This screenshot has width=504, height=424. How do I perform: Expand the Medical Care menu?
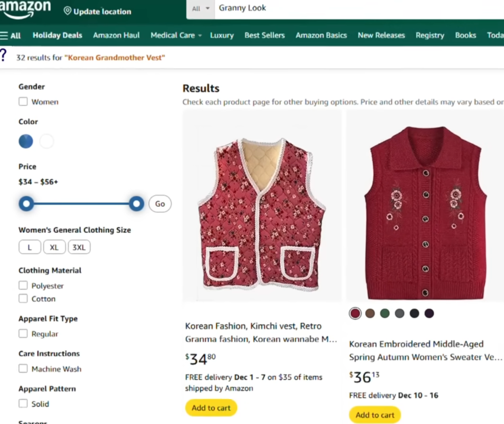pos(176,35)
